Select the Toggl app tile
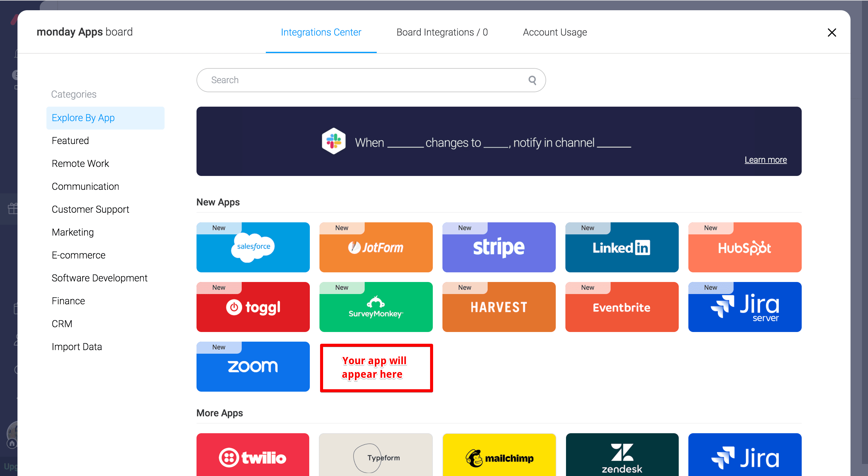 click(x=253, y=307)
